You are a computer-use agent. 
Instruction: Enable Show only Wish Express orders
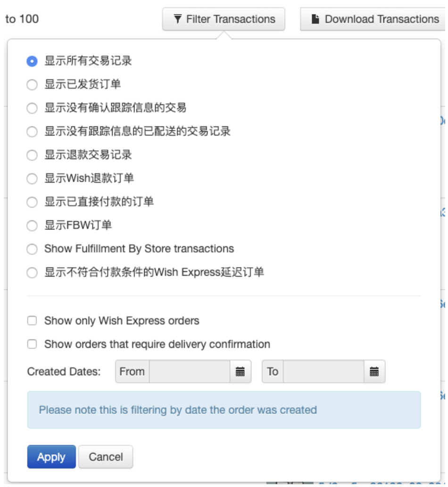32,320
